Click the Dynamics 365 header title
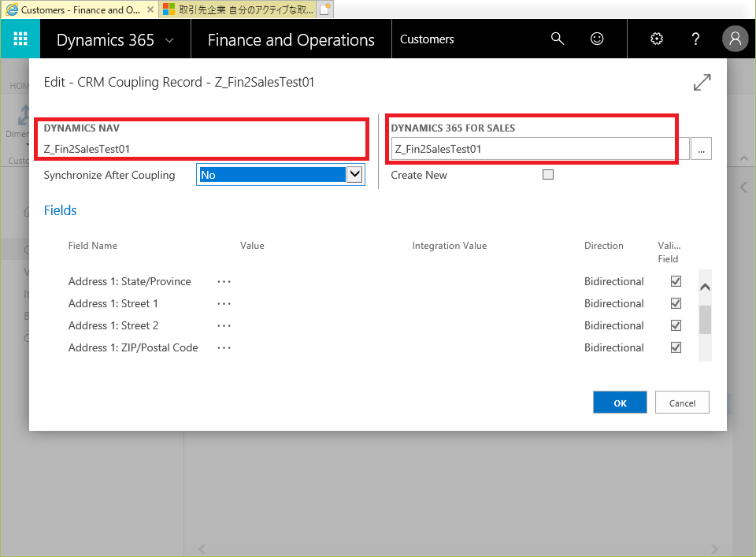Viewport: 756px width, 557px height. pos(105,39)
